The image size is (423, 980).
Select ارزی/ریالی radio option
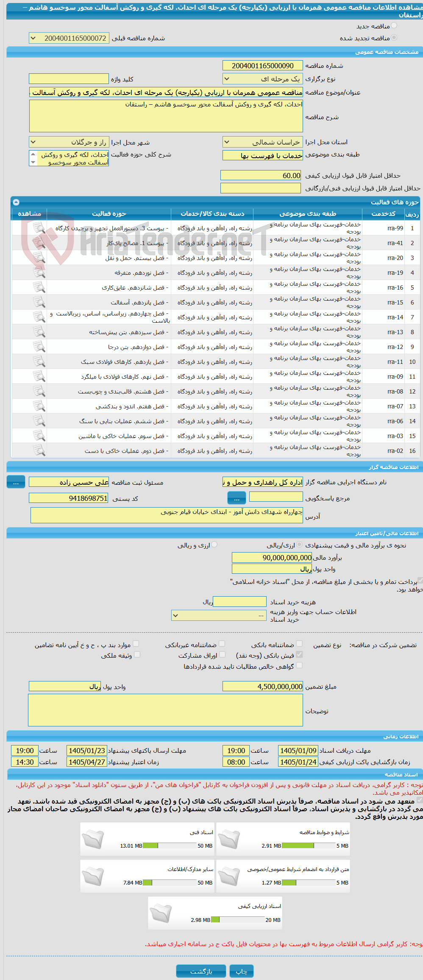300,545
